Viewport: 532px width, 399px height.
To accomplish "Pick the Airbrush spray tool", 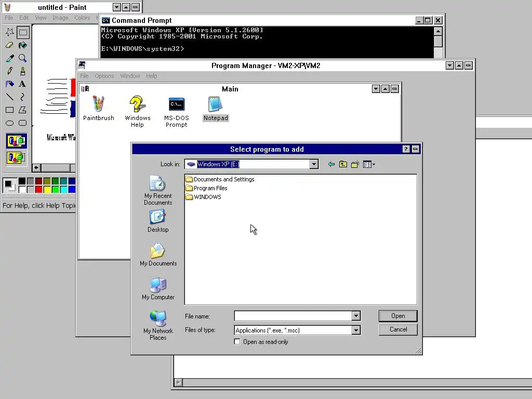I will click(9, 84).
